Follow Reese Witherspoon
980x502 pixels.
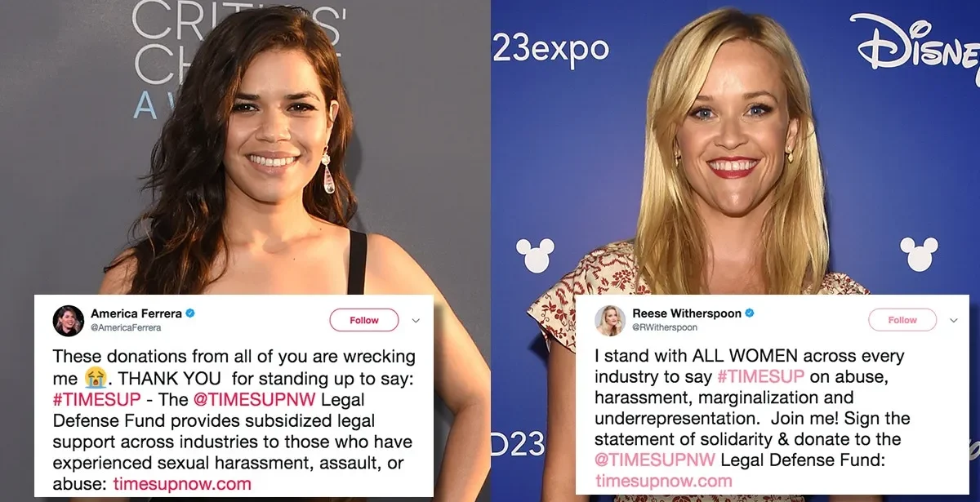pyautogui.click(x=902, y=320)
